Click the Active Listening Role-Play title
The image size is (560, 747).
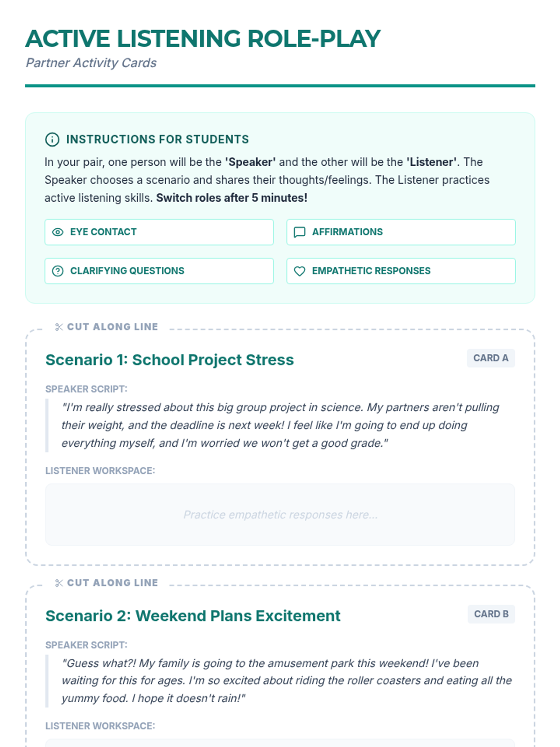pyautogui.click(x=203, y=39)
